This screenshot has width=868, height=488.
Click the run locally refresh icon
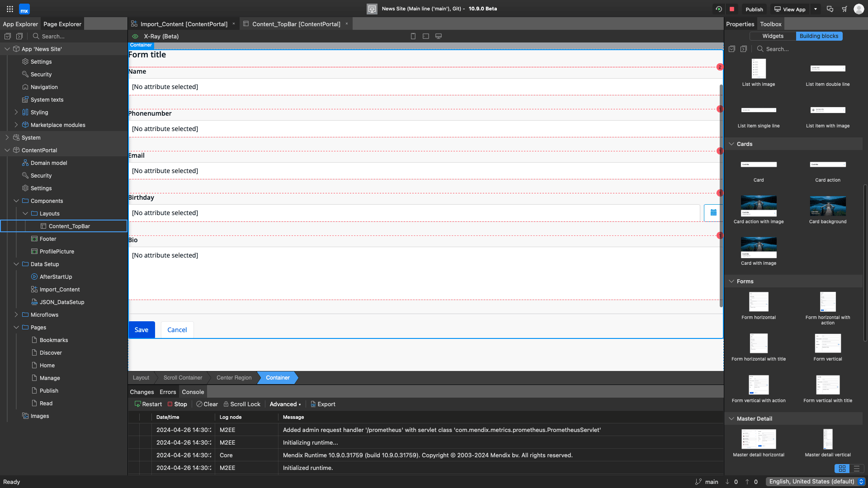[x=718, y=9]
